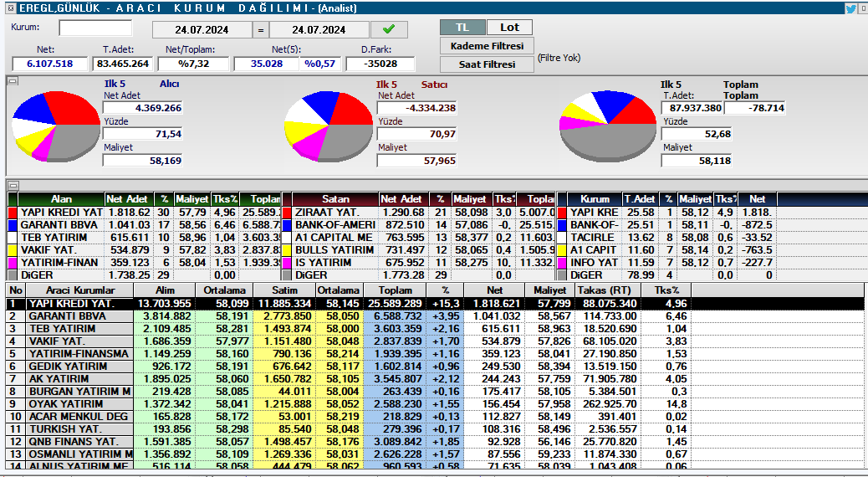Select the AK YATIRIM row

point(435,379)
